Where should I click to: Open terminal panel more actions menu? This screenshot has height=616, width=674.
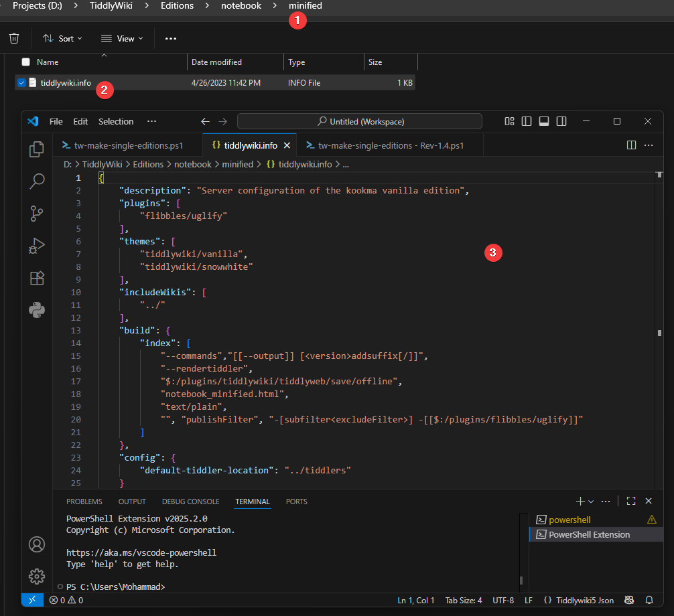pos(606,501)
